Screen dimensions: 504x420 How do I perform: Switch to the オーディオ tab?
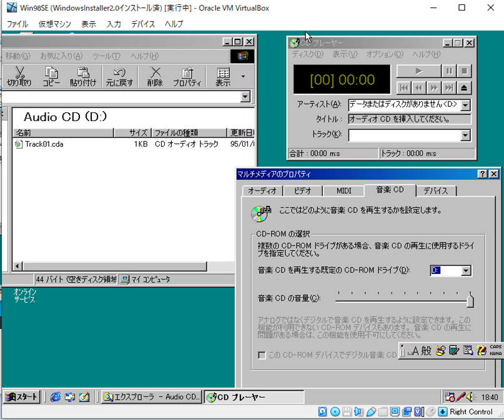[x=262, y=191]
